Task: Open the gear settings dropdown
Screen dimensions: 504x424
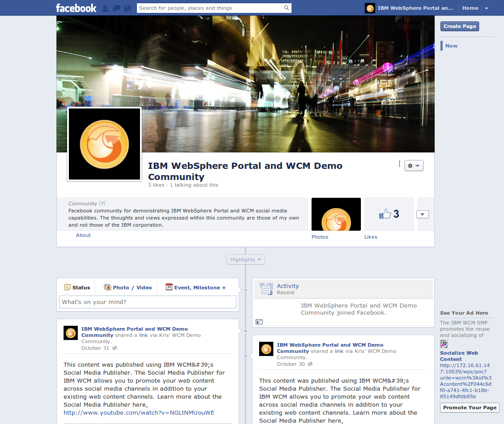Action: (414, 166)
